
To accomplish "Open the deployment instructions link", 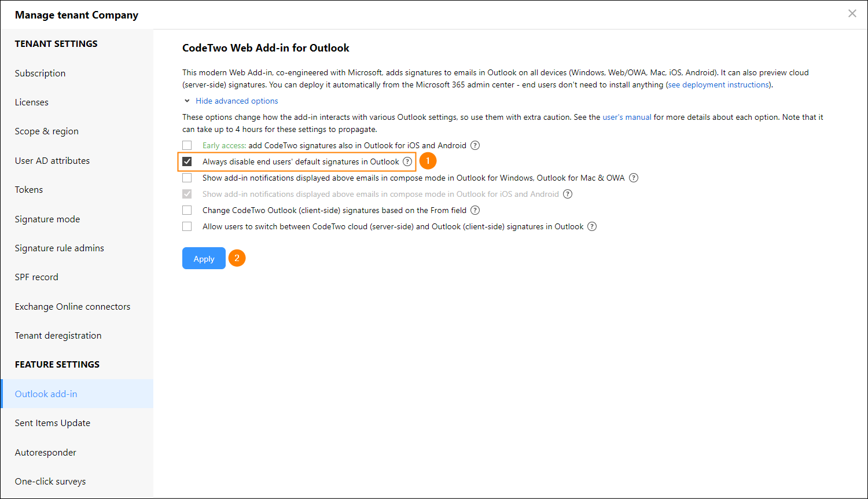I will 718,85.
